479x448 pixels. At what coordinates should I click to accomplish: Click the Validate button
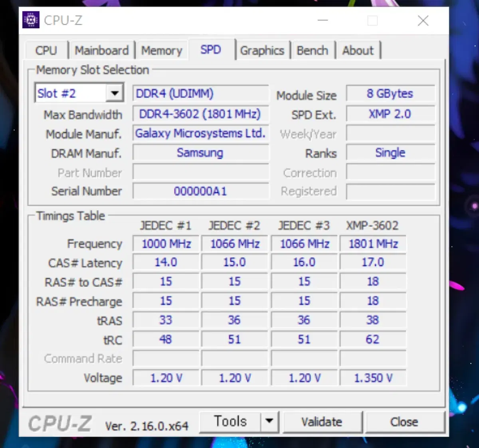click(x=322, y=422)
